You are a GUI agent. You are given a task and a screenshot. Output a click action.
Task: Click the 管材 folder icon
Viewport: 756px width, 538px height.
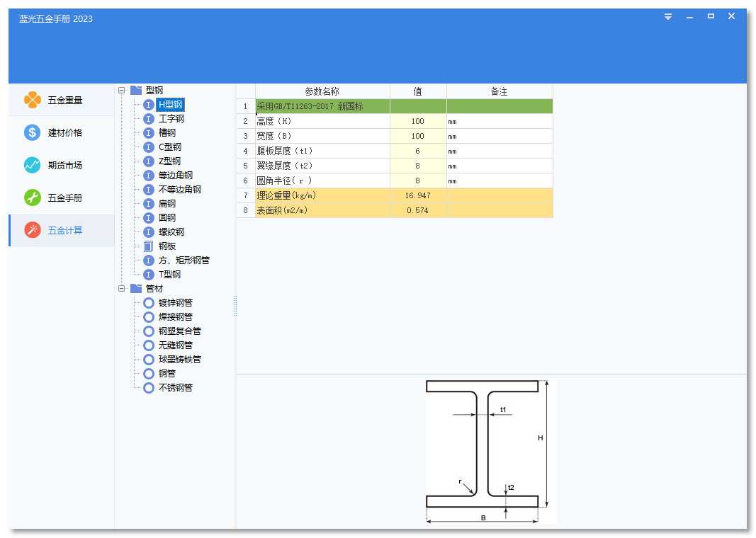coord(136,289)
